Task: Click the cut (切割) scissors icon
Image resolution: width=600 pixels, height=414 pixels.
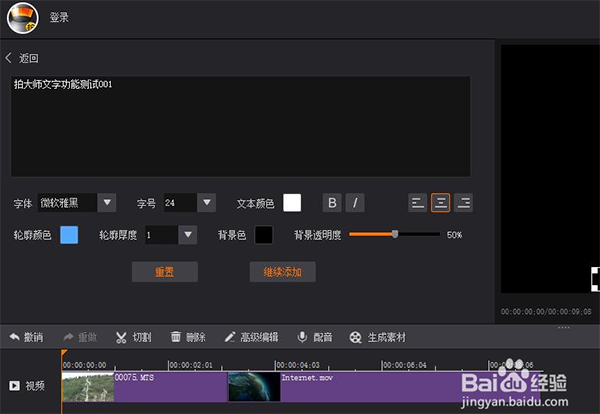Action: click(x=121, y=338)
